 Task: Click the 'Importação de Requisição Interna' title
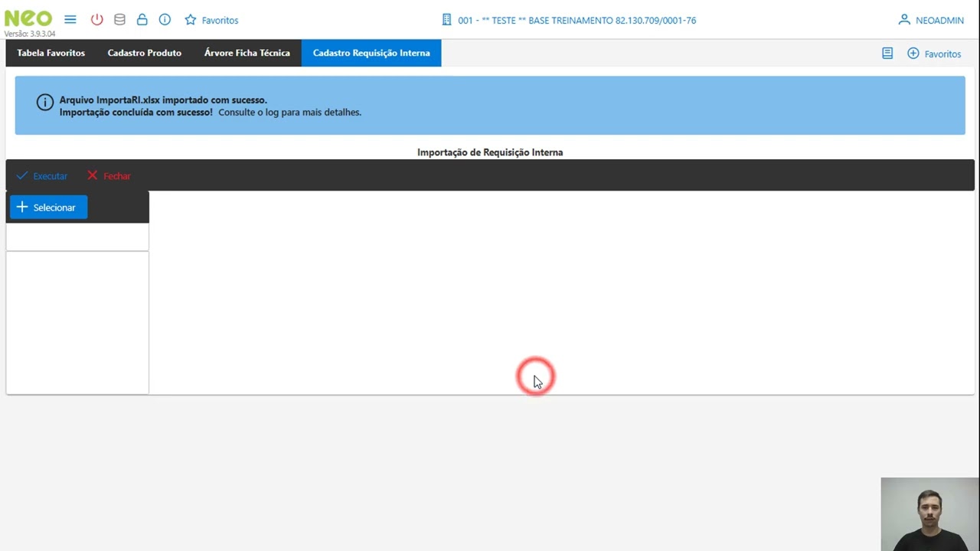[x=490, y=152]
